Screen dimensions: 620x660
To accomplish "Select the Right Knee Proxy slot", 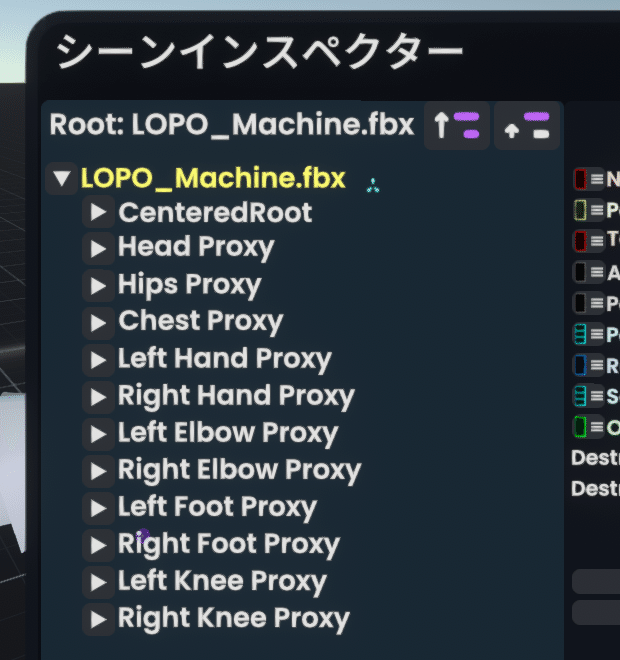I will point(234,618).
